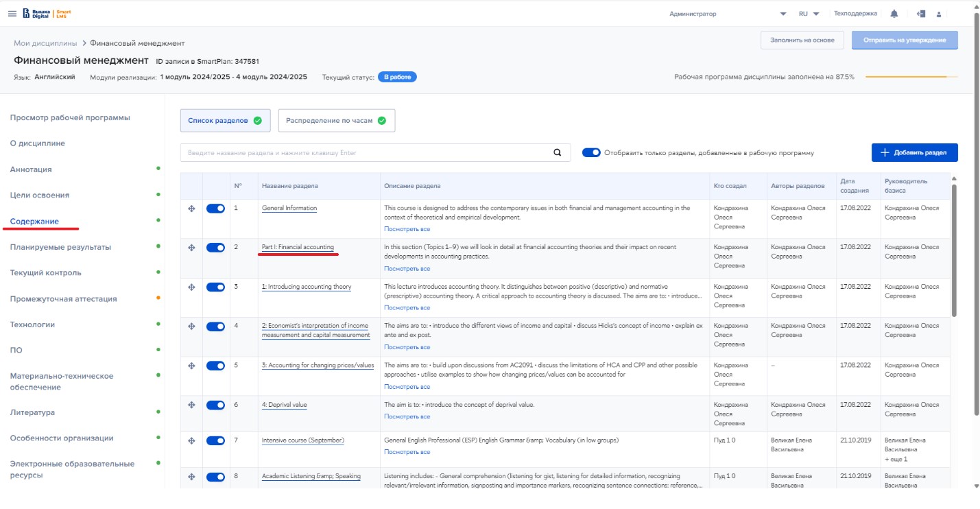
Task: Open the hamburger menu
Action: [x=12, y=14]
